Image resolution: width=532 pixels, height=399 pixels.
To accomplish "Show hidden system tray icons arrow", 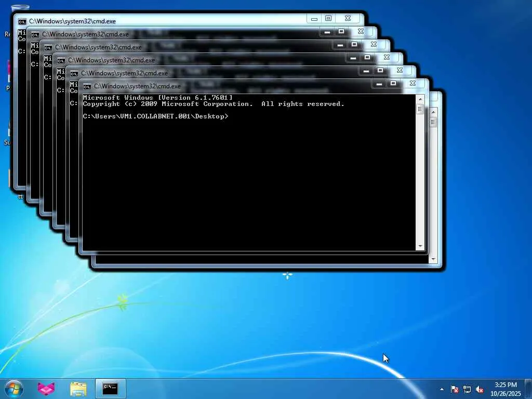I will (442, 389).
